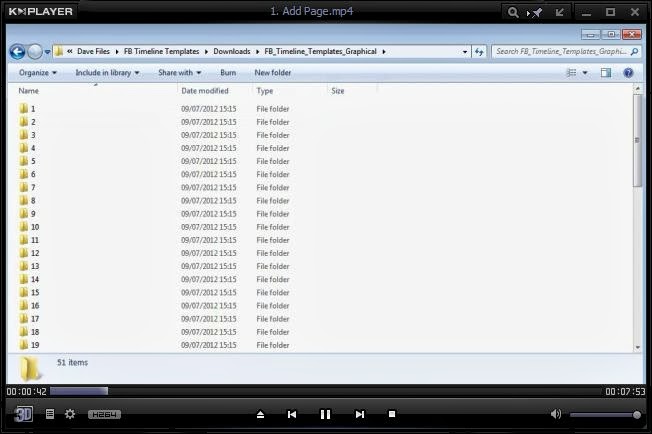This screenshot has height=434, width=652.
Task: Click the large folder icon in details pane
Action: coord(31,368)
